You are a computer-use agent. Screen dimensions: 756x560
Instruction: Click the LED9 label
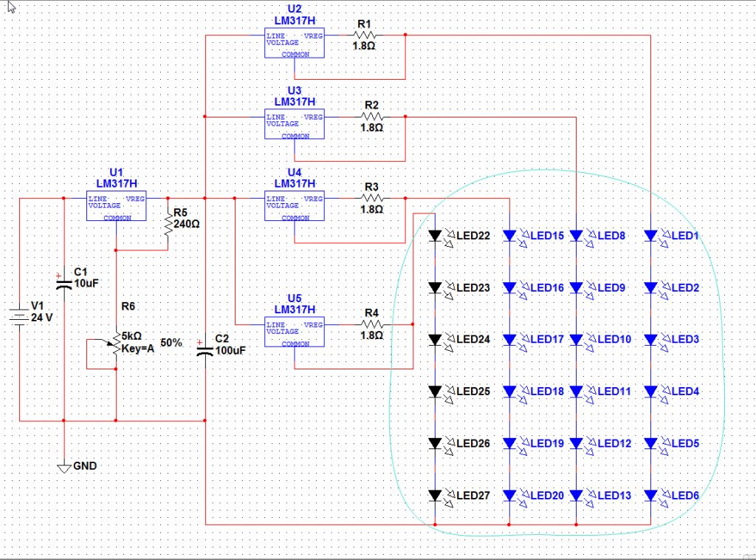point(611,288)
